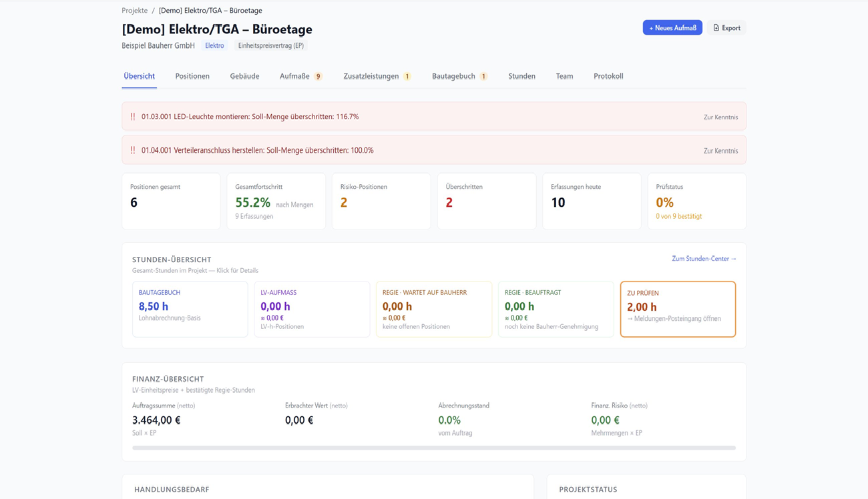Click the Finanz. Risiko 0,00 € value
The height and width of the screenshot is (499, 868).
click(x=605, y=420)
